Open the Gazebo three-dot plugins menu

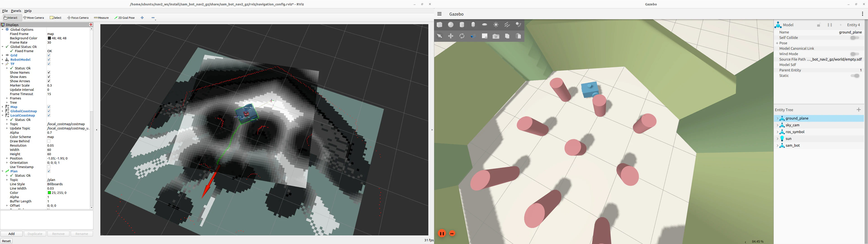(862, 14)
